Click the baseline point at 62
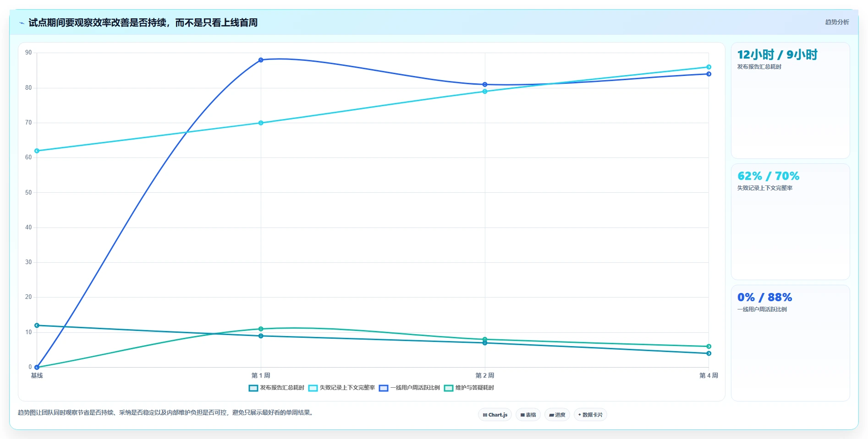Screen dimensions: 868x439 click(x=37, y=151)
